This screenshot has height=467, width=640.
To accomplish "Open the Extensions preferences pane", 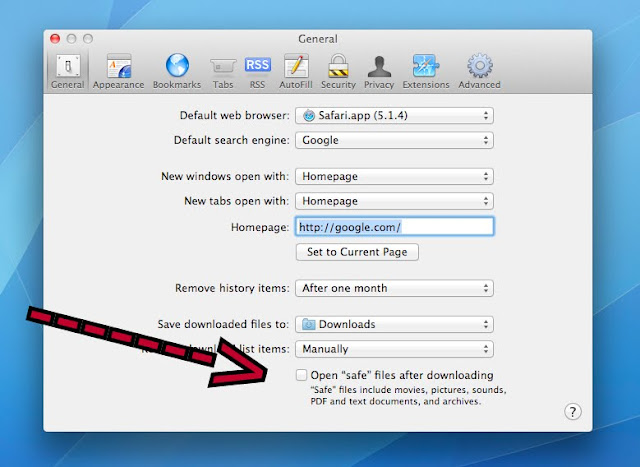I will pos(426,71).
